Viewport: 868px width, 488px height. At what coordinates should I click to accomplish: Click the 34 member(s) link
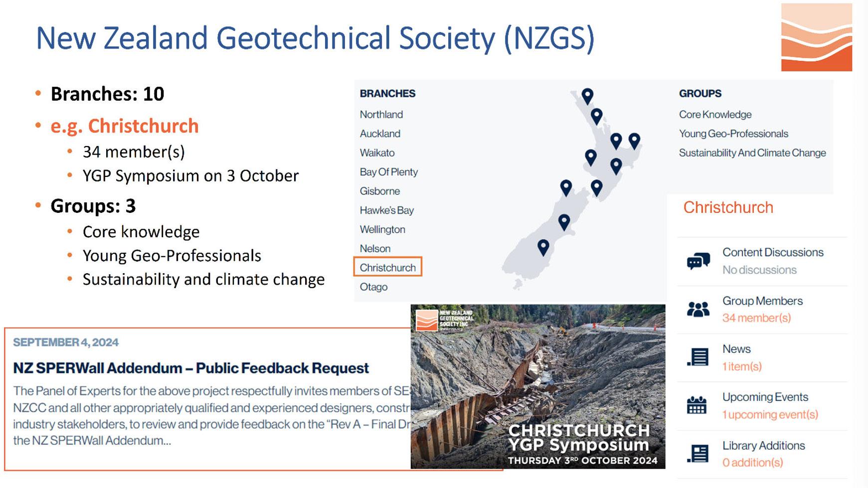point(756,318)
